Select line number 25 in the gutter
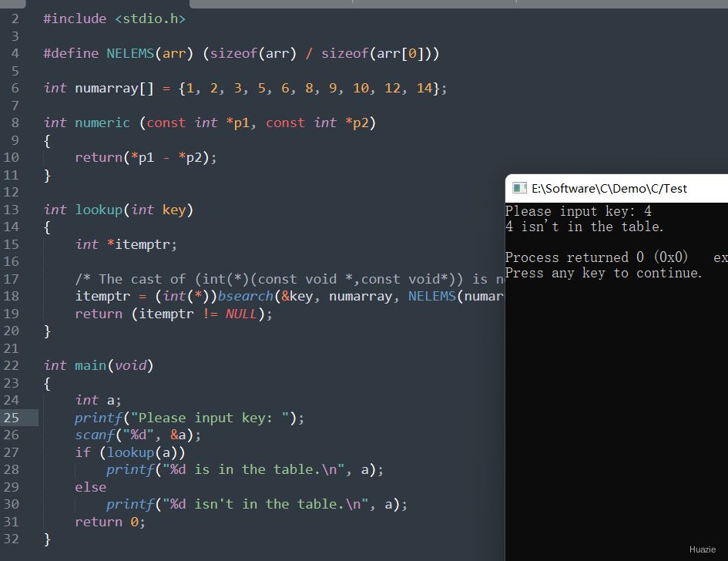The image size is (728, 561). (12, 418)
